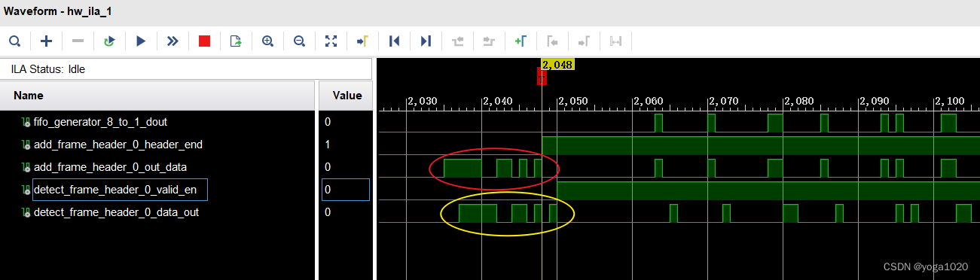Run trigger for the ILA core
The image size is (980, 280).
(x=141, y=41)
